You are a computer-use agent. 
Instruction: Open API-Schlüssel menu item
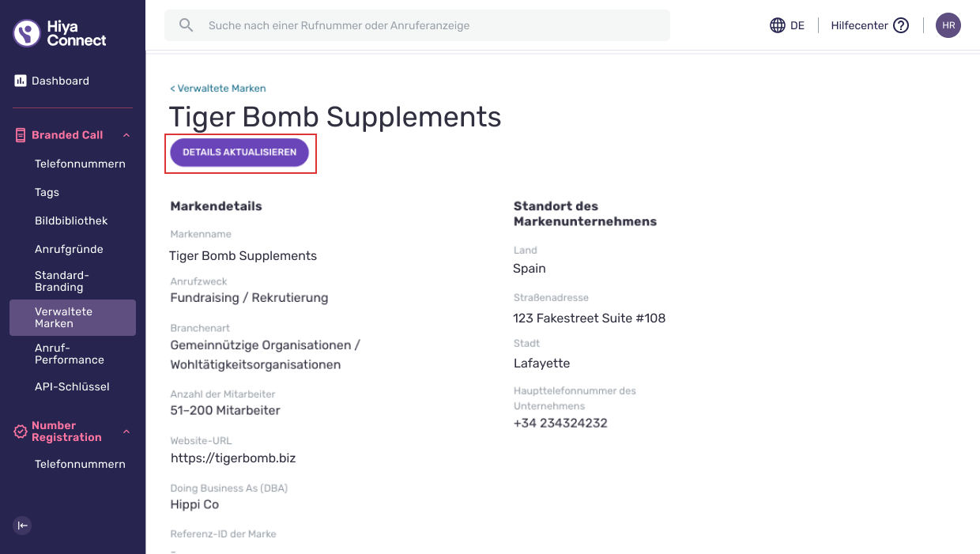click(x=73, y=386)
